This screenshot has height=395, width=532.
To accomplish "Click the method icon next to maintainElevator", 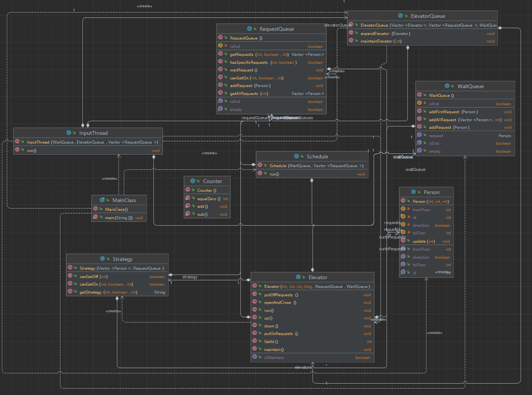I will (x=351, y=41).
